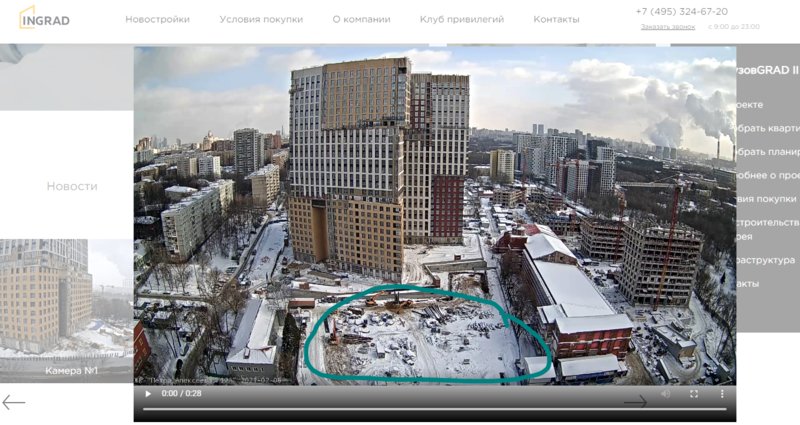
Task: Open the Клуб привилегий menu item
Action: coord(462,19)
